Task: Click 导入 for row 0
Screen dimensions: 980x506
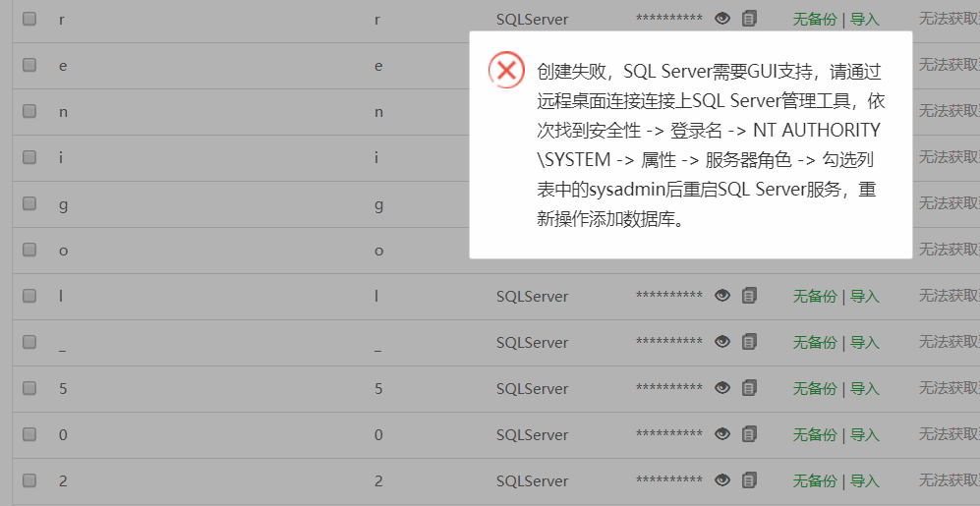Action: tap(865, 435)
